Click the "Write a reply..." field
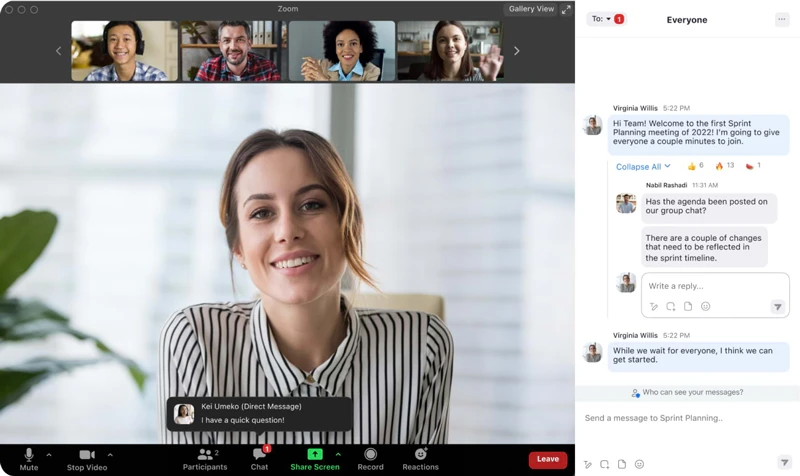The height and width of the screenshot is (476, 800). pyautogui.click(x=700, y=286)
